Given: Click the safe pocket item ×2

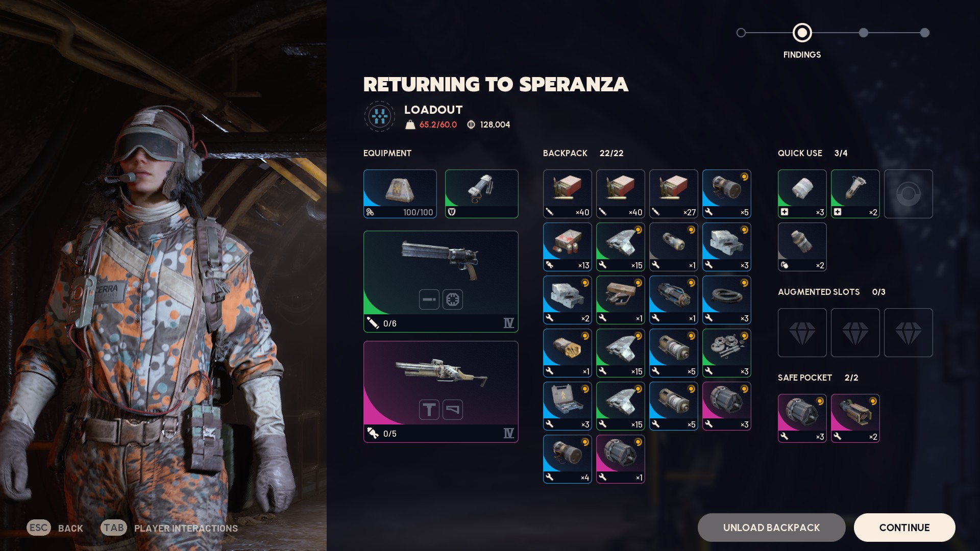Looking at the screenshot, I should (855, 418).
